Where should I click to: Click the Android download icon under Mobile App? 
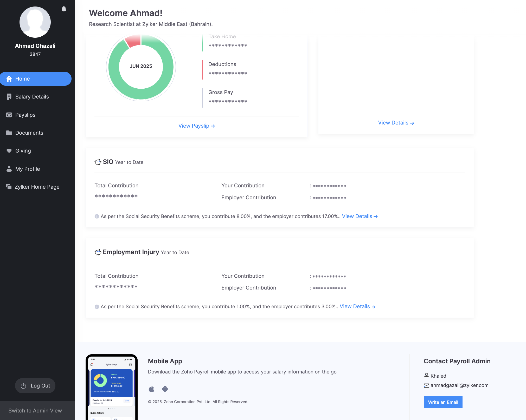[165, 389]
